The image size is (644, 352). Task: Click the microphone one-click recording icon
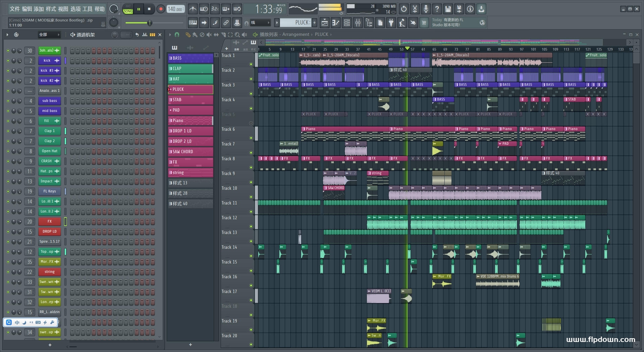point(426,9)
